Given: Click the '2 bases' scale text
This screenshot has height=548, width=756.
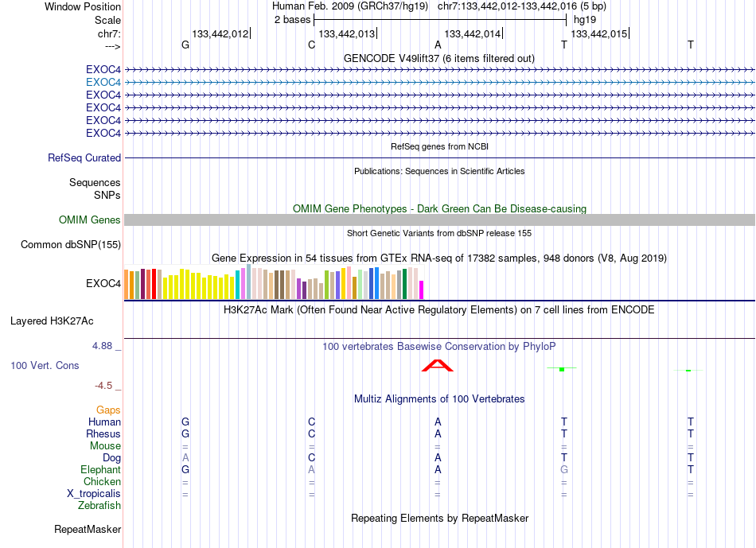Looking at the screenshot, I should click(293, 20).
